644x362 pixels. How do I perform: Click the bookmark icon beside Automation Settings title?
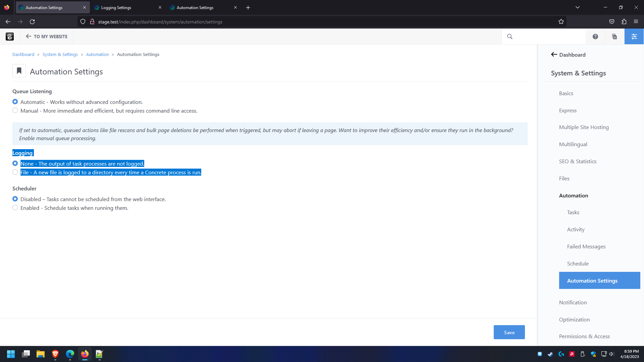coord(19,70)
